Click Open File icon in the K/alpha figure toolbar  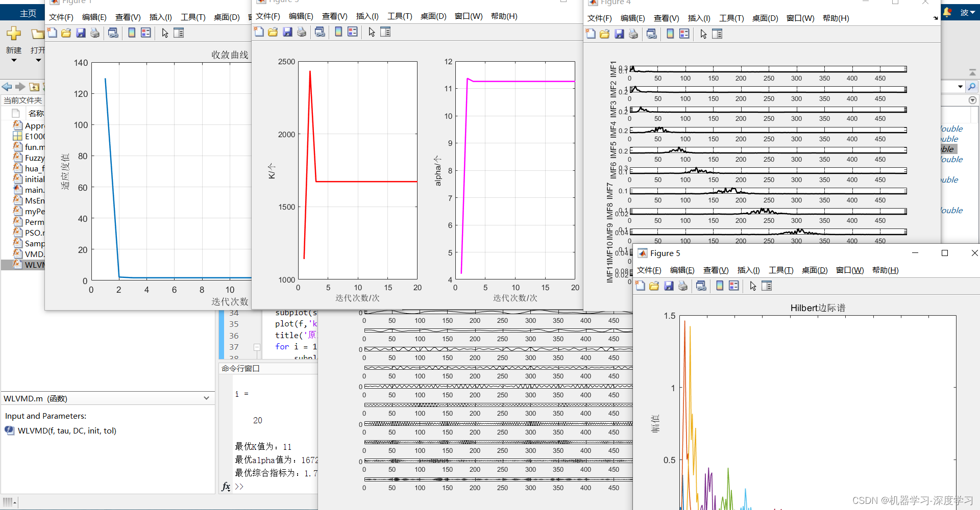coord(273,32)
